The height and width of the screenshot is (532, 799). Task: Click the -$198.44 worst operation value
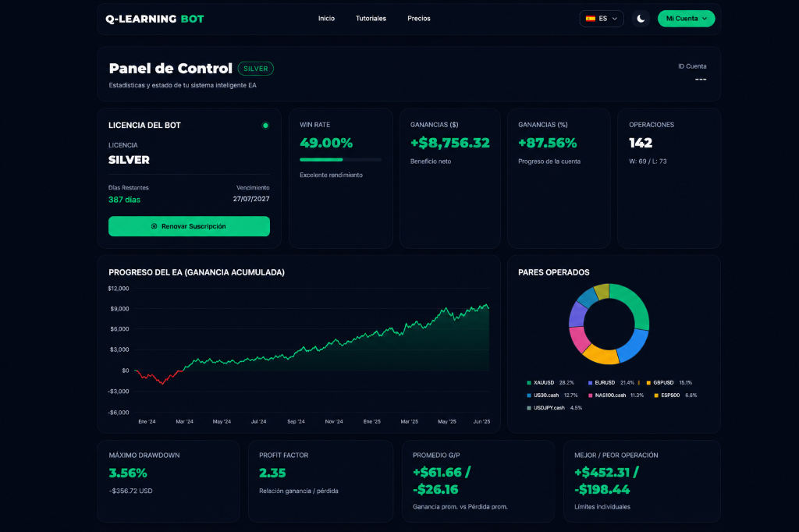[602, 490]
